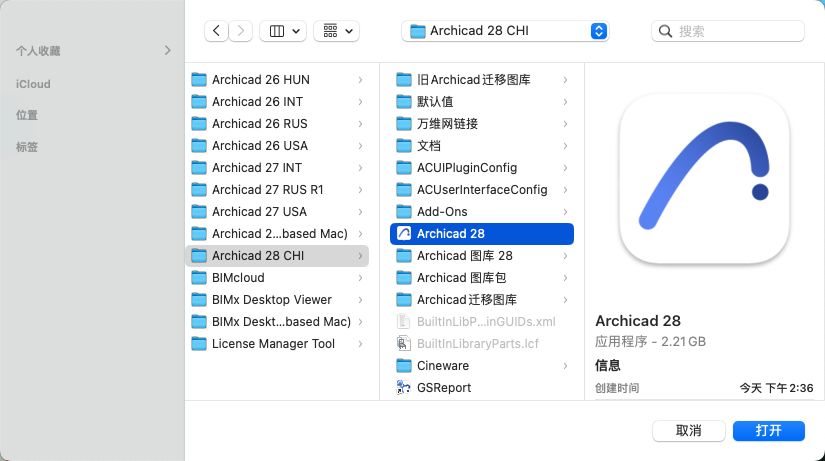The width and height of the screenshot is (825, 461).
Task: Click the 打开 open button
Action: pyautogui.click(x=769, y=431)
